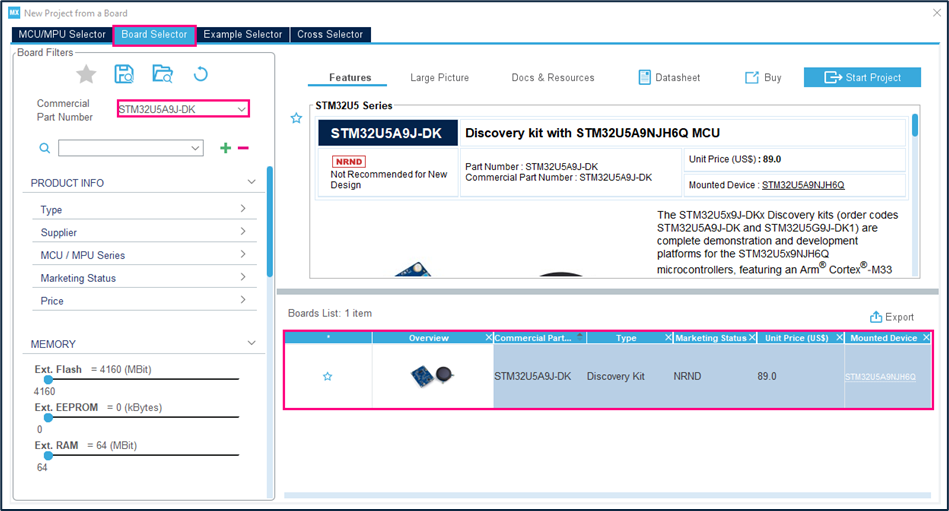Click the Buy external link icon
This screenshot has height=511, width=949.
coord(752,77)
